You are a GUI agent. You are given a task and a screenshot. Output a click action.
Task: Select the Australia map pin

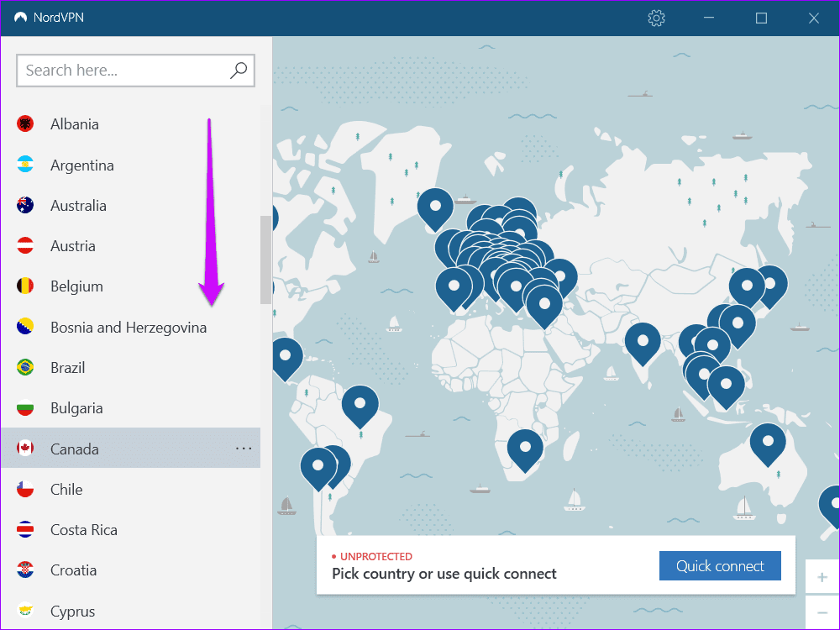(768, 444)
